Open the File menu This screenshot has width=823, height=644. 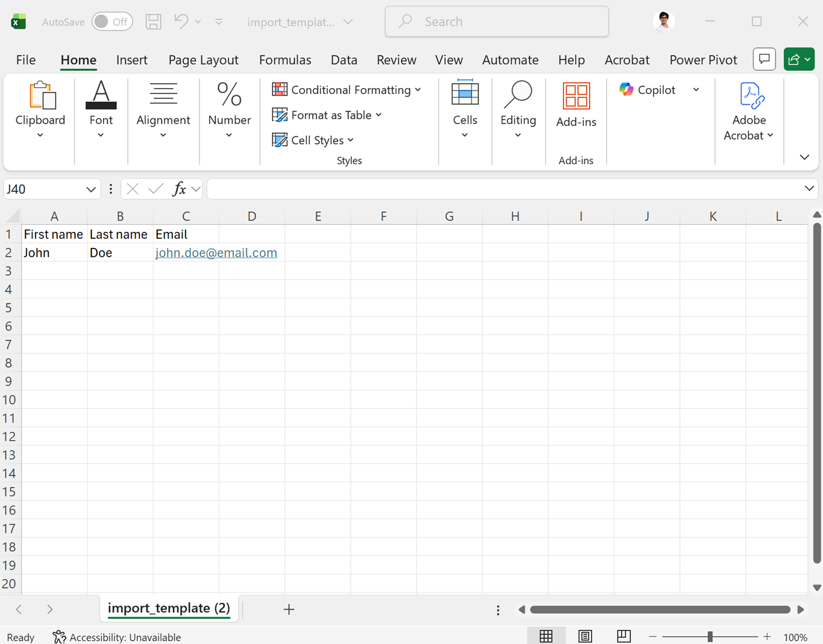pos(26,60)
